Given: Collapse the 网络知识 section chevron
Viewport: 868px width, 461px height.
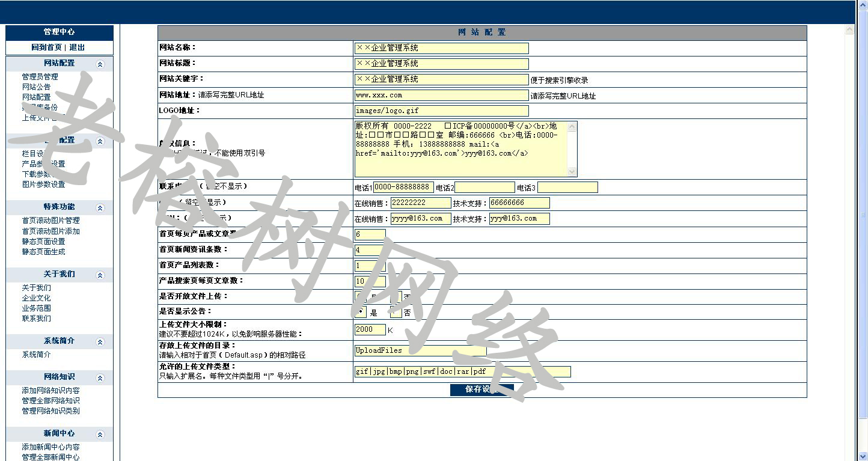Looking at the screenshot, I should coord(100,378).
